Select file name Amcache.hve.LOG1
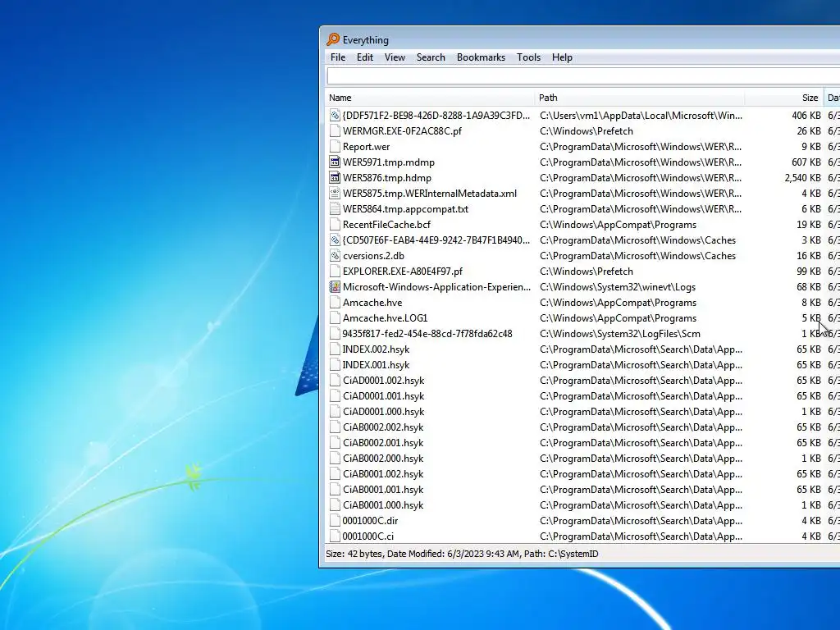This screenshot has width=840, height=630. (386, 317)
